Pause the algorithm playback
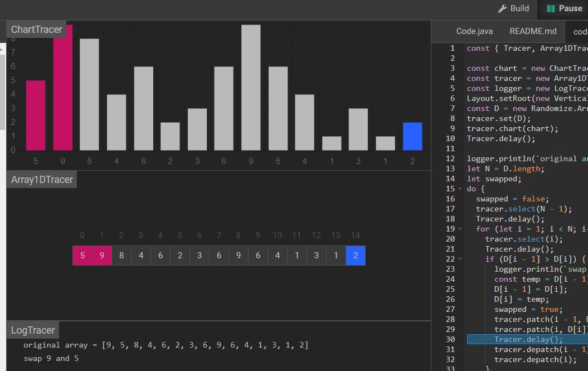 [x=563, y=8]
